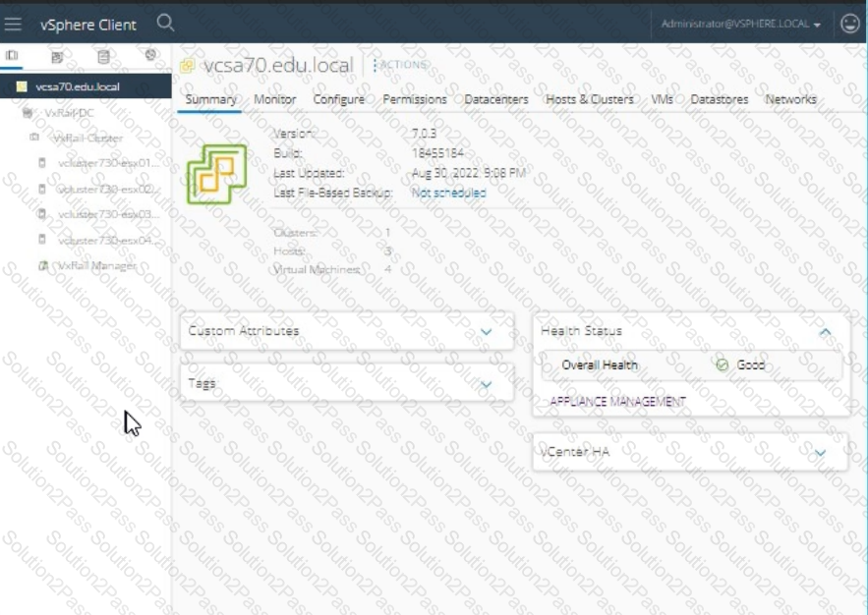Open the Datacenters tab
868x615 pixels.
click(496, 99)
